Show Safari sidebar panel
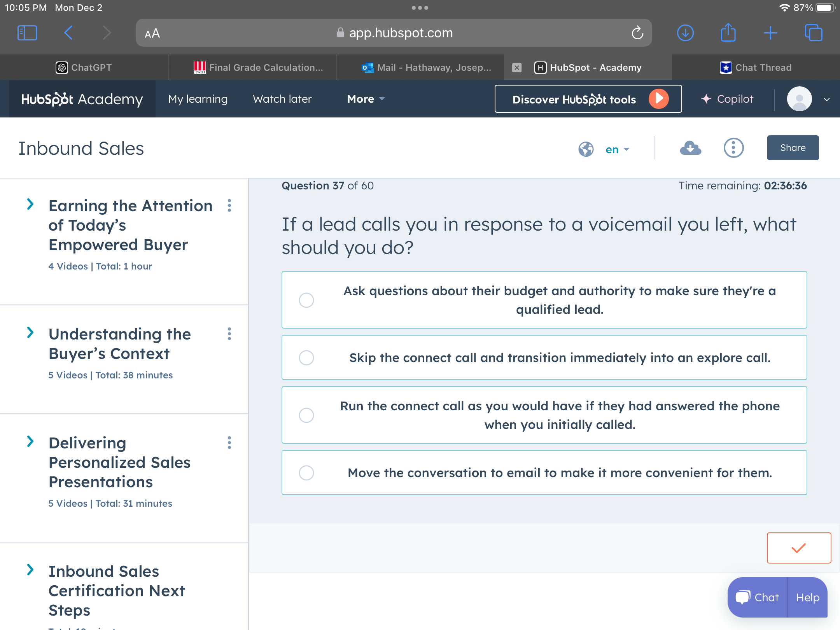 tap(27, 33)
